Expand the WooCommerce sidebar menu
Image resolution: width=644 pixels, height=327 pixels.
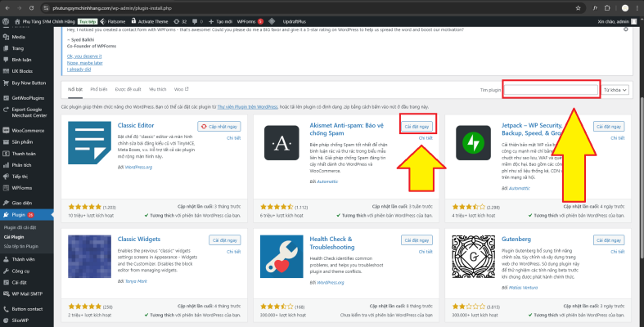click(28, 130)
